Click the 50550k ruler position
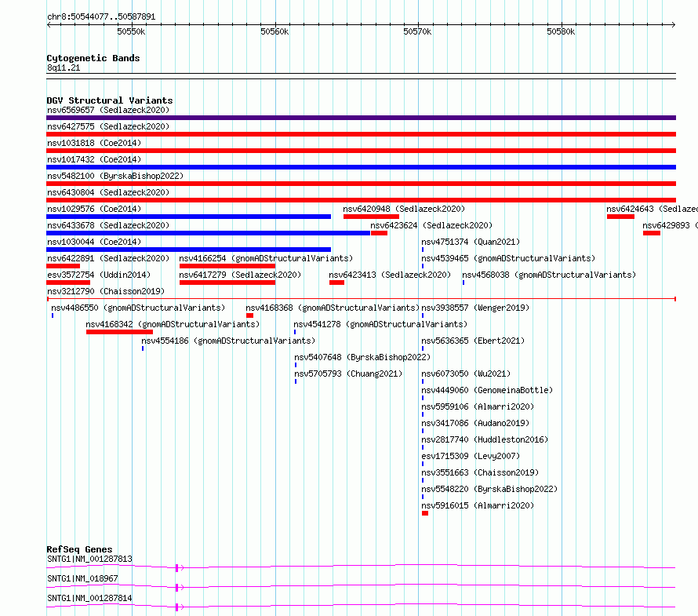The height and width of the screenshot is (616, 698). coord(131,31)
